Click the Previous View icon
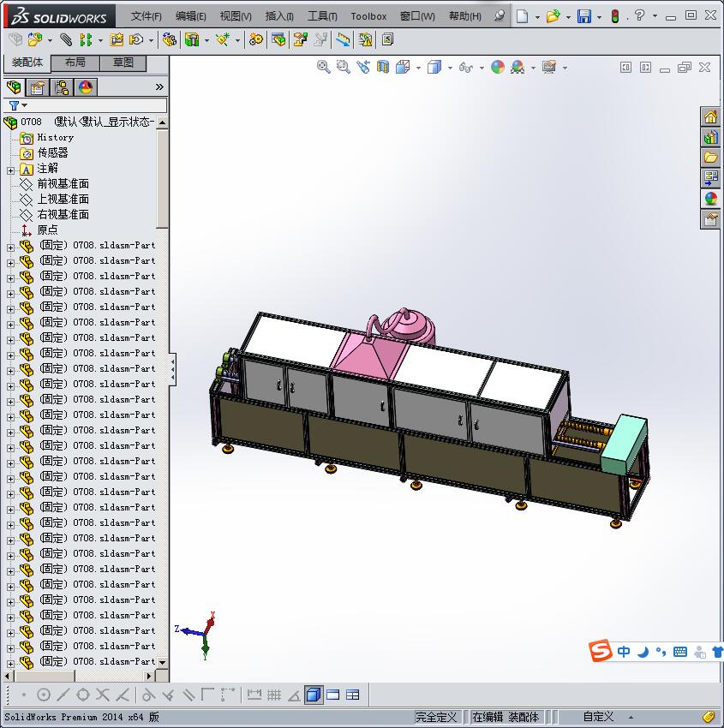The image size is (724, 728). 363,68
